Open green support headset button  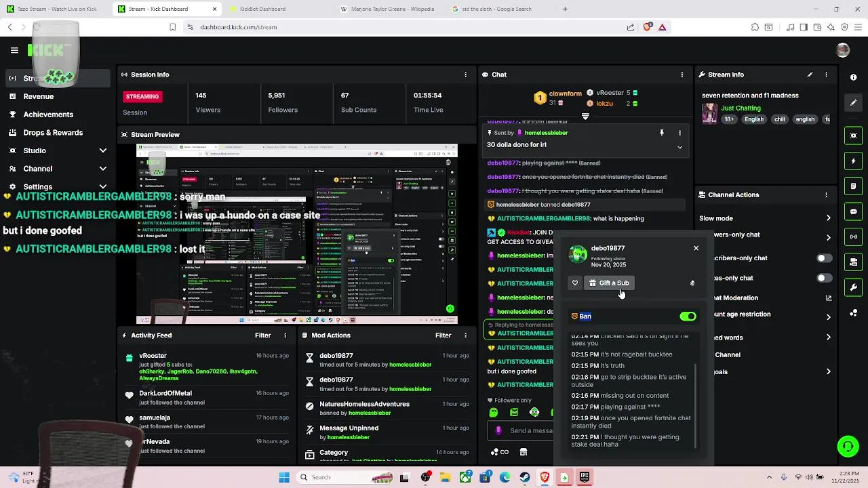click(x=848, y=447)
